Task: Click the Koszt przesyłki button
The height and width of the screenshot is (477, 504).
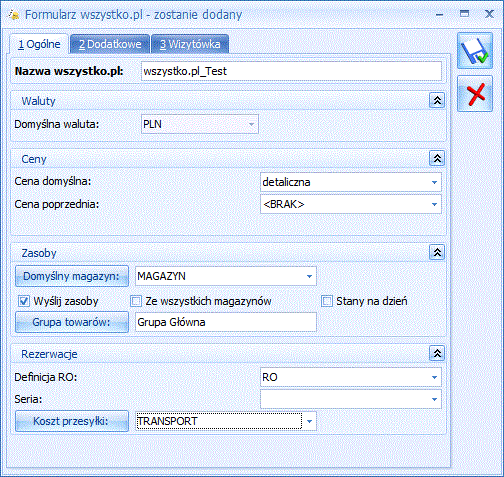Action: click(x=72, y=421)
